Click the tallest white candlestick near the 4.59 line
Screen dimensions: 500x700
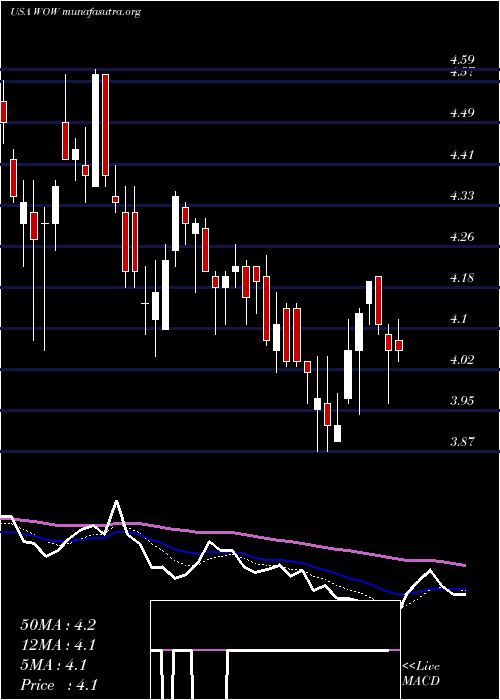pos(96,130)
